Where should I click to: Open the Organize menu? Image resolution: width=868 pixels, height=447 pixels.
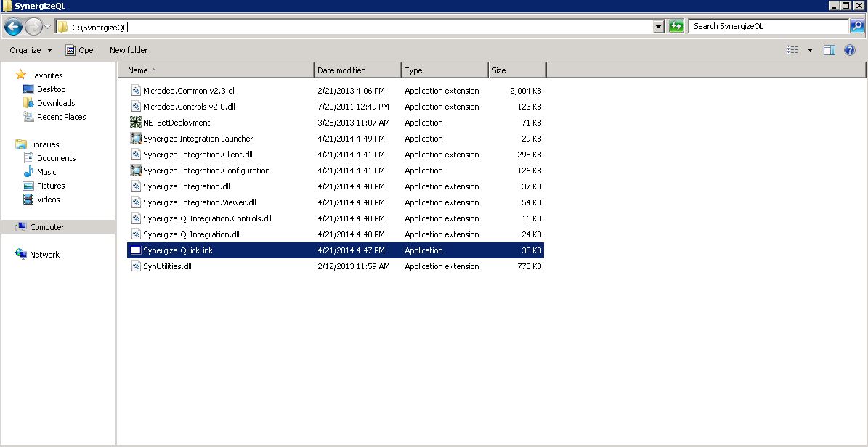click(x=31, y=50)
